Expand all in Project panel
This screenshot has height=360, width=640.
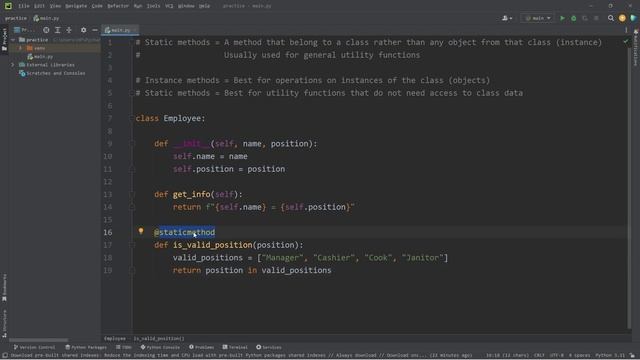click(58, 30)
